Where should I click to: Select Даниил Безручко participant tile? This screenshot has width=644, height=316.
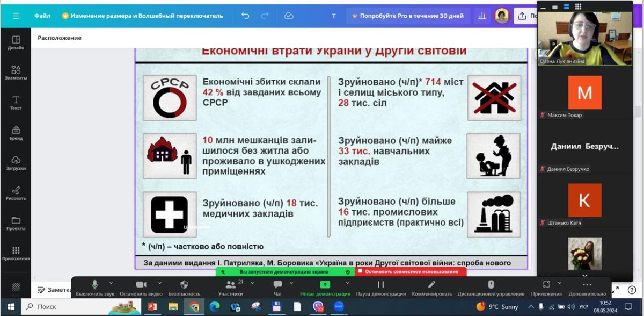pos(584,147)
